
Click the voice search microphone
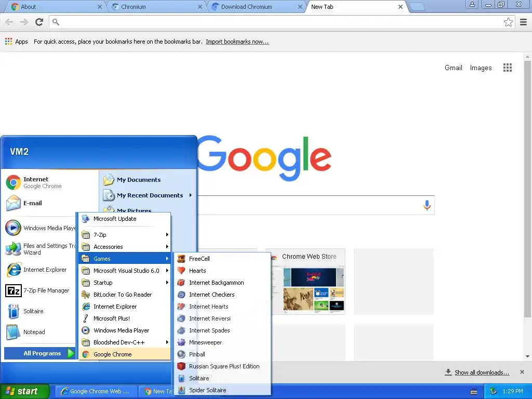coord(427,205)
